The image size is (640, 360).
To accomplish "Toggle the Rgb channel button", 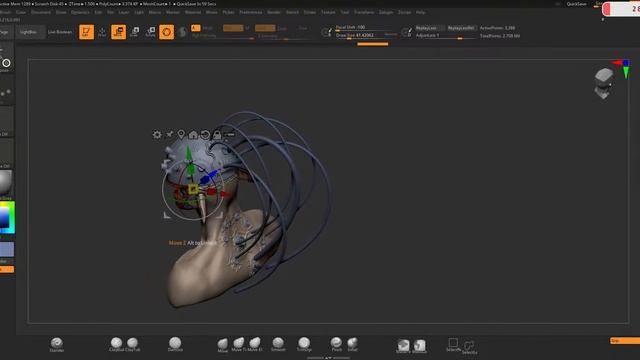I will point(233,28).
